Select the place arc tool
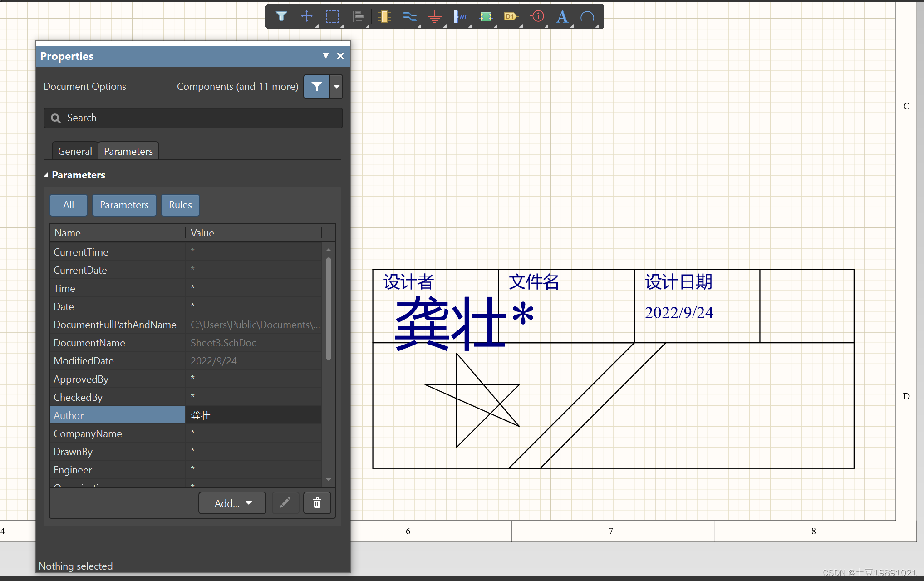 588,16
